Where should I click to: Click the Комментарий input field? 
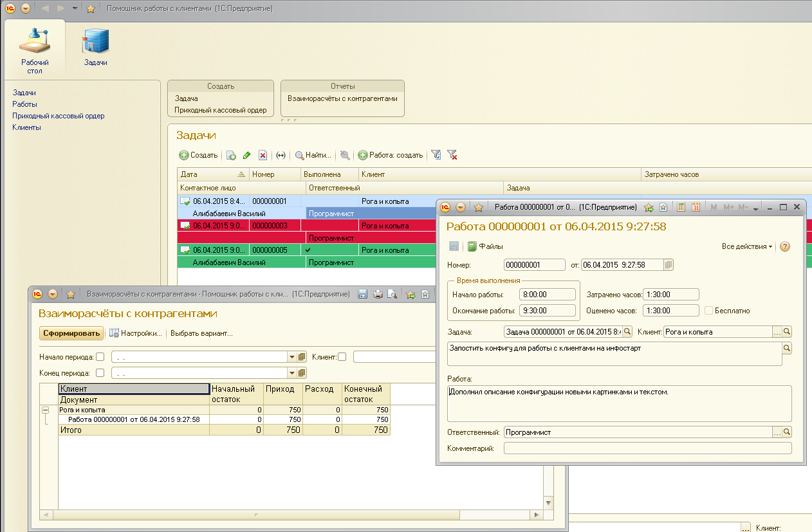pyautogui.click(x=647, y=448)
